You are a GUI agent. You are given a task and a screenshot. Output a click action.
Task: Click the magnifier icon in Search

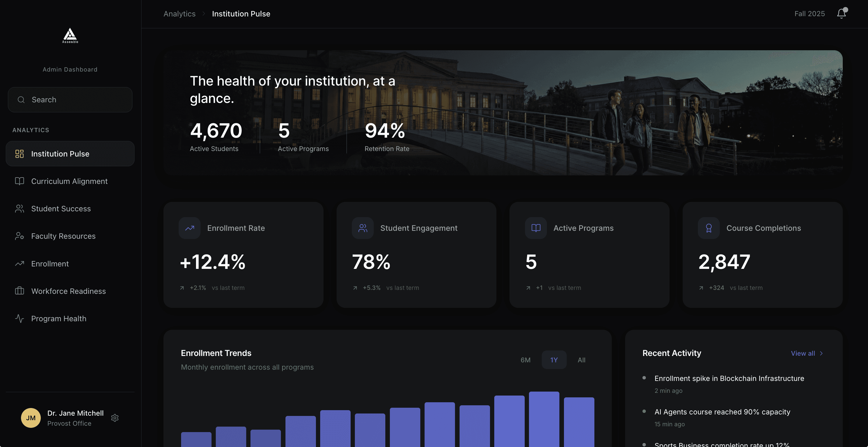click(x=21, y=100)
